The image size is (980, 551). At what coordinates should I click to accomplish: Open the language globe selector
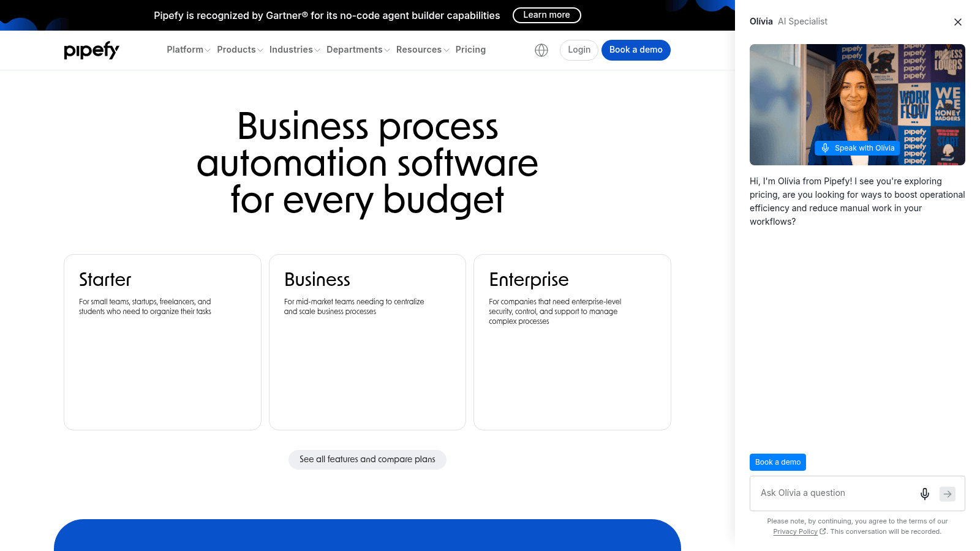[541, 50]
